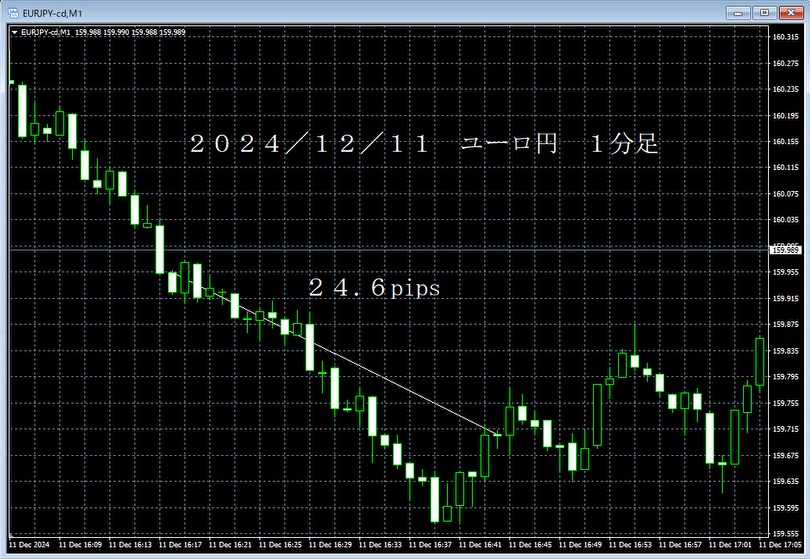Click the 159.755 price scale label
This screenshot has height=559, width=810.
click(x=785, y=403)
